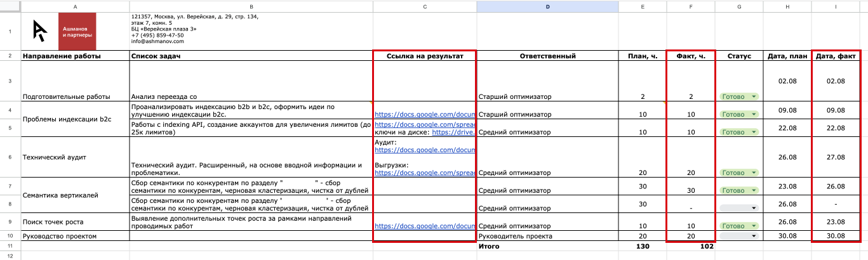Click the 'План, ч.' header cell

point(643,56)
